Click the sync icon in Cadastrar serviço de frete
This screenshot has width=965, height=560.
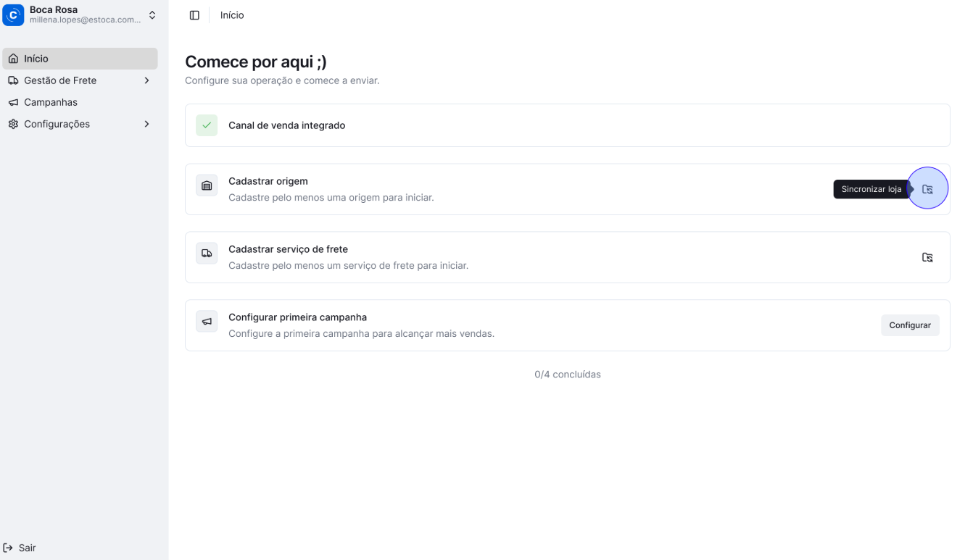(x=927, y=257)
